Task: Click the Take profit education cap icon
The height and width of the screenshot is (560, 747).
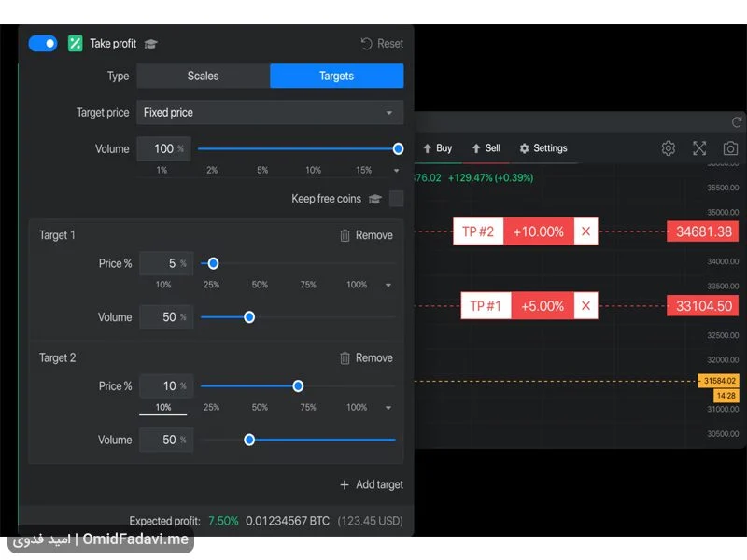Action: pyautogui.click(x=151, y=44)
